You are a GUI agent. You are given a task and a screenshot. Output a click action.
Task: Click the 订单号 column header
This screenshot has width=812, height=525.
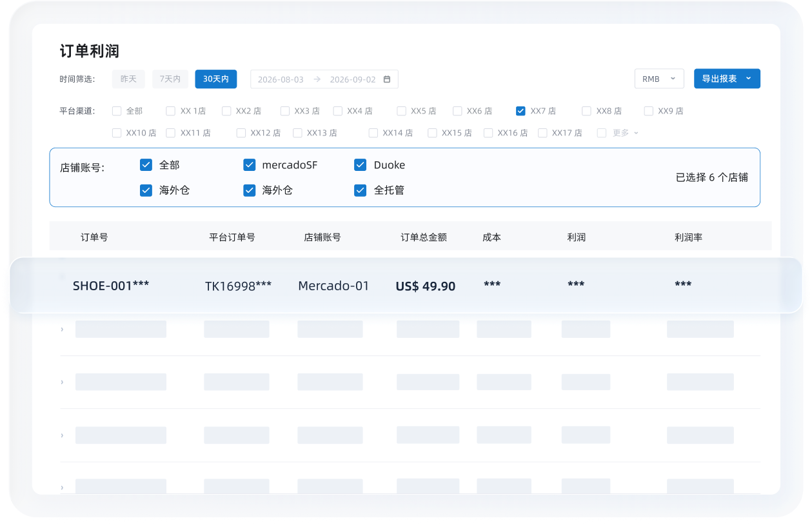94,237
